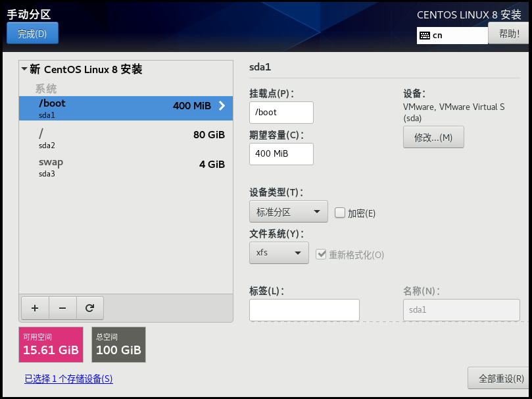Collapse the 新 CentOS Linux 8 安装 tree
This screenshot has width=532, height=399.
(24, 69)
